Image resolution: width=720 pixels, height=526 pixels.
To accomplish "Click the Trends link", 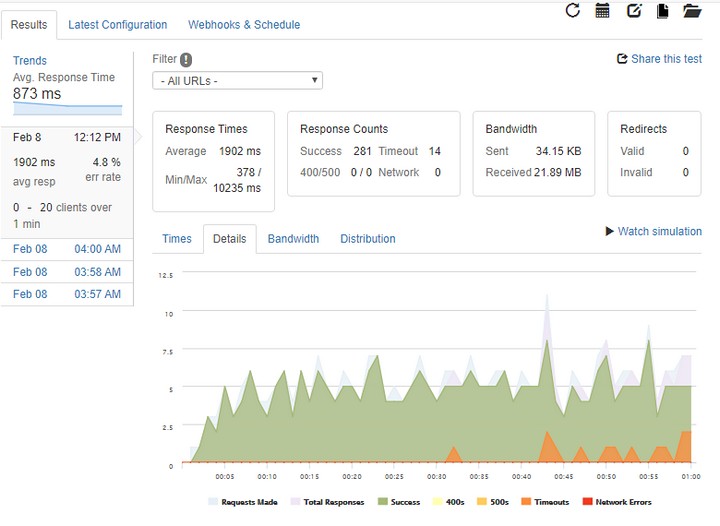I will click(x=30, y=61).
